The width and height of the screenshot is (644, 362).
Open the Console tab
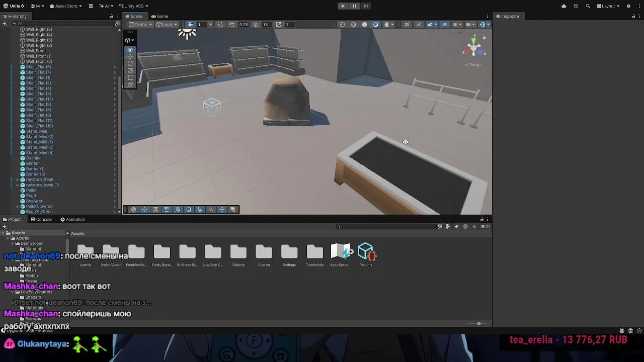click(x=41, y=219)
